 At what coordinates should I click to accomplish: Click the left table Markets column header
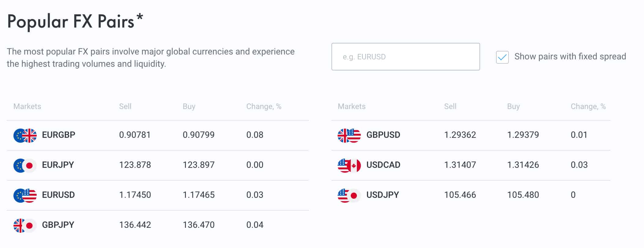[27, 106]
